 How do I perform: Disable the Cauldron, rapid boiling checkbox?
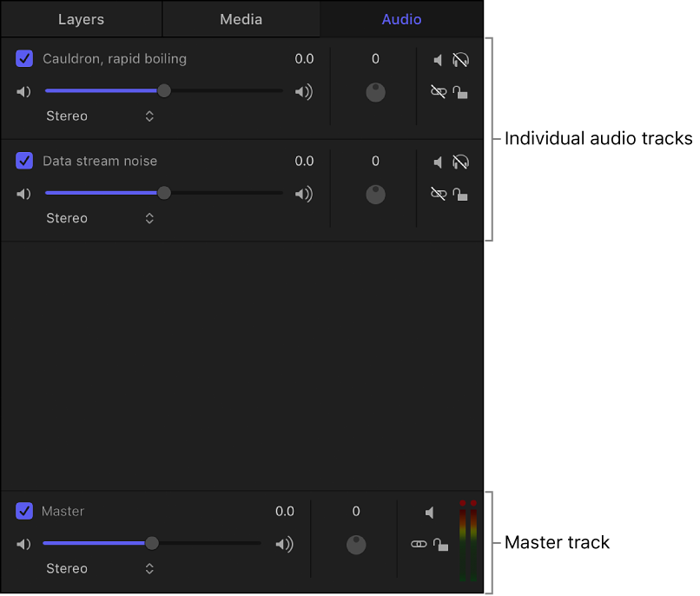[x=23, y=59]
